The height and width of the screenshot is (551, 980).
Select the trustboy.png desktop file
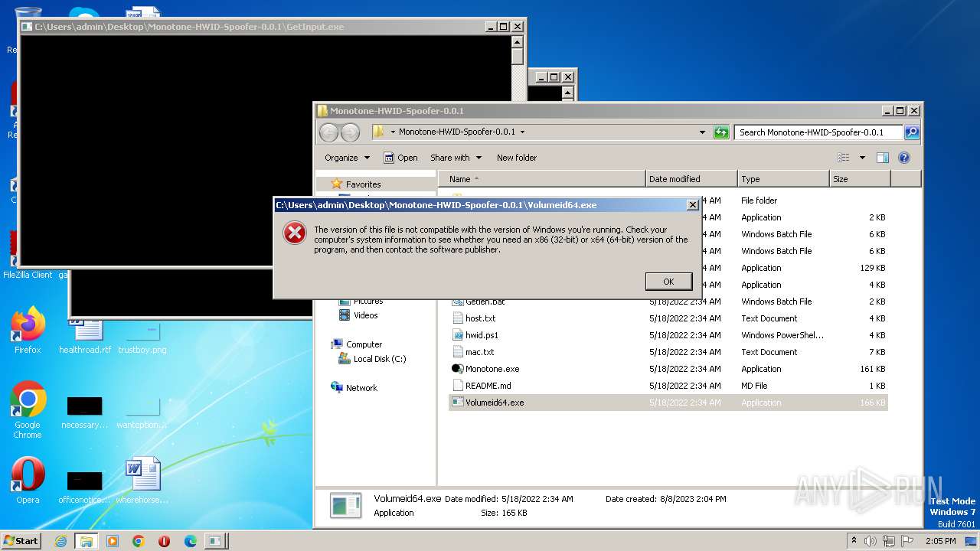142,337
